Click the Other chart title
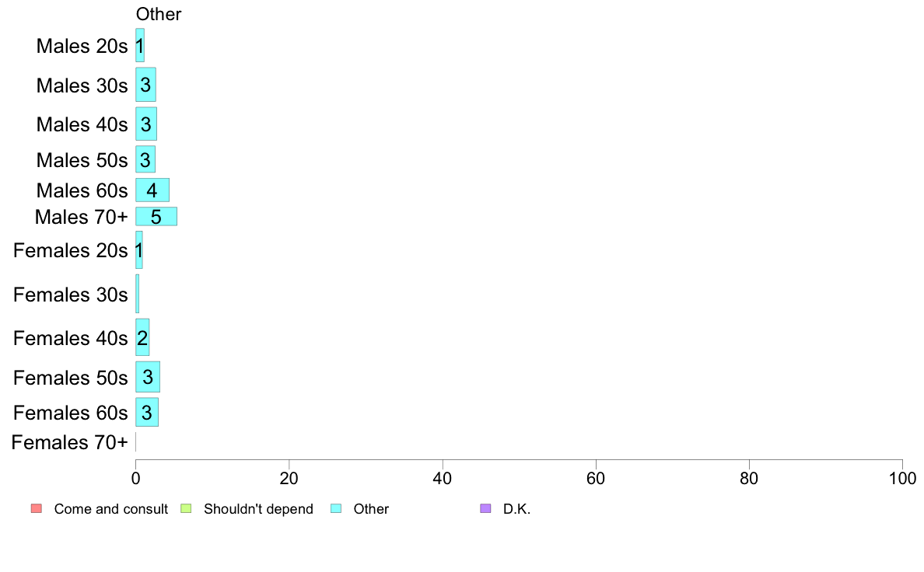 159,14
